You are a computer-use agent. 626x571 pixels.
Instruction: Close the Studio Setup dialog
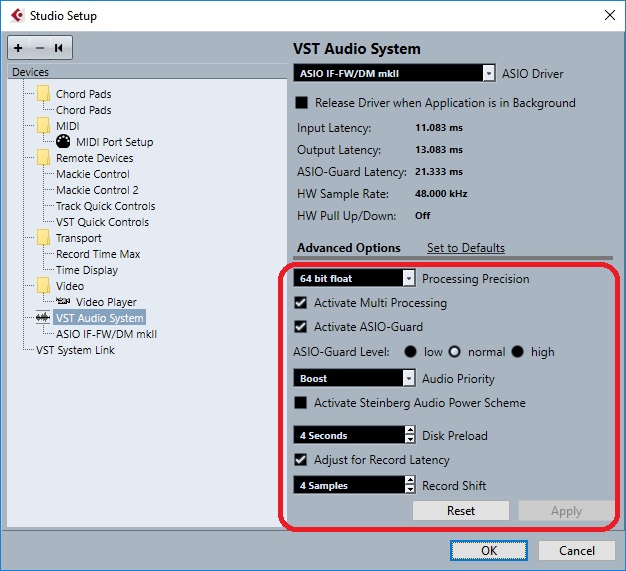pos(610,15)
